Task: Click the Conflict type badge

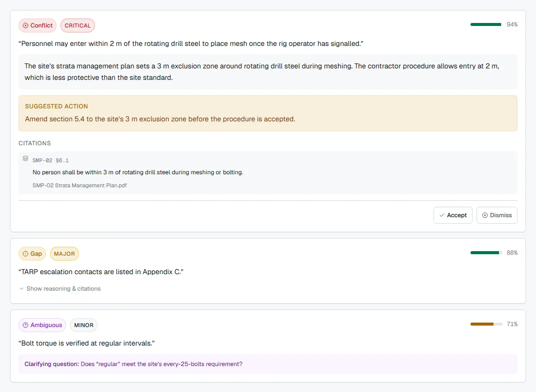Action: [x=37, y=25]
